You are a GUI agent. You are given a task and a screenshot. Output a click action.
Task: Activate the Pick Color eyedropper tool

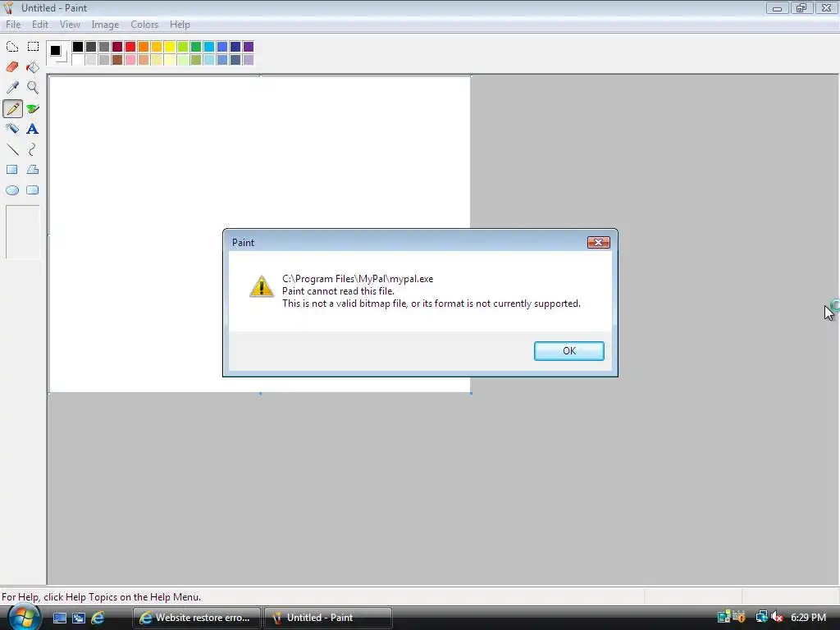(x=12, y=87)
